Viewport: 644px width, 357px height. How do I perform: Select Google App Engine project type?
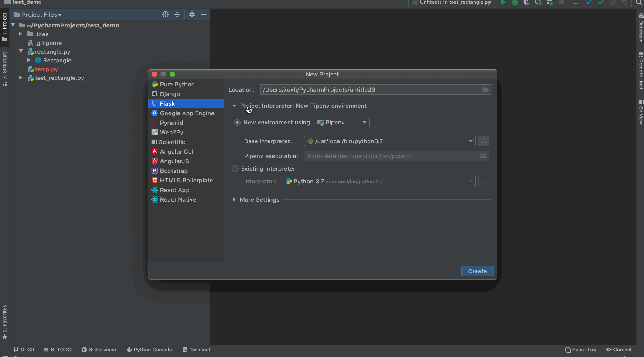click(x=186, y=113)
